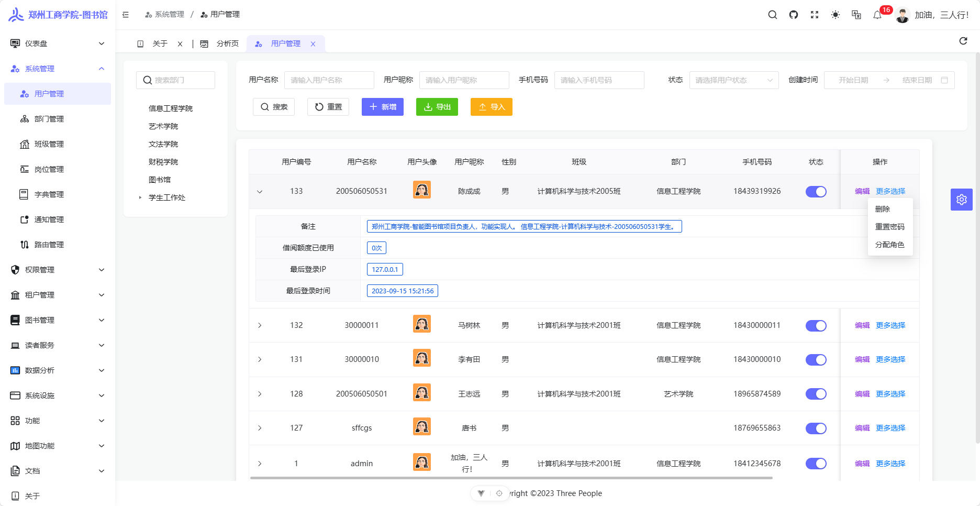
Task: Select 重置密码 from the more options menu
Action: click(x=890, y=227)
